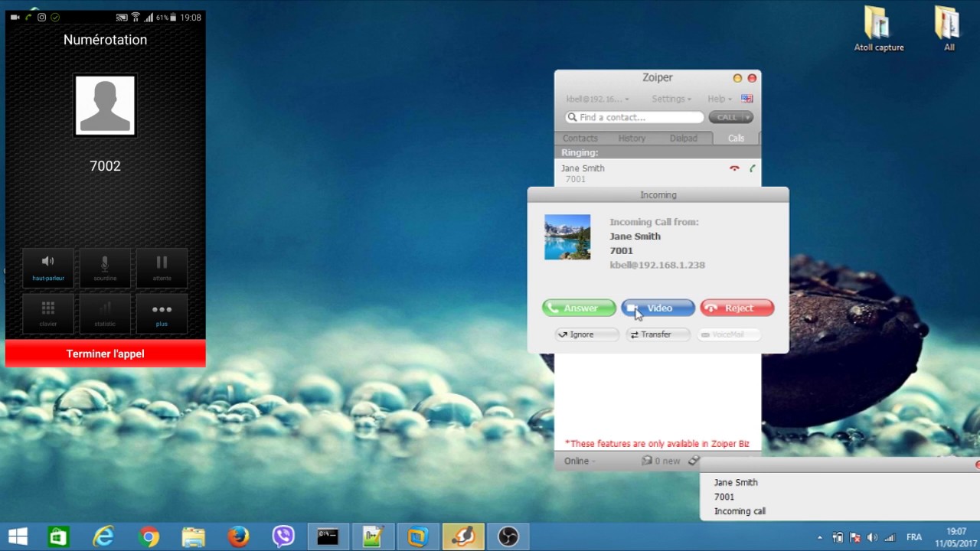The width and height of the screenshot is (980, 551).
Task: Click the volume icon in system tray
Action: pyautogui.click(x=872, y=537)
